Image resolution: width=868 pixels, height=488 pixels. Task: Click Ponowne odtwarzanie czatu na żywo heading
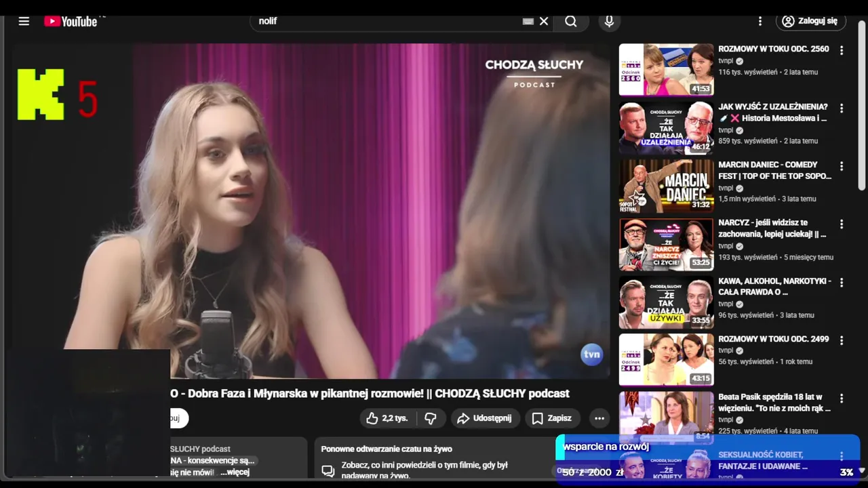(387, 449)
